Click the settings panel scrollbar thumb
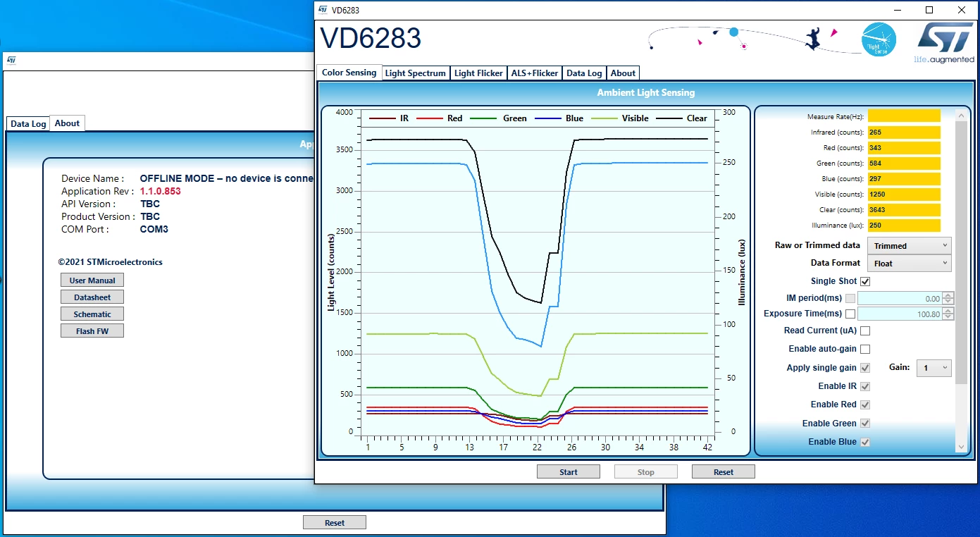 [962, 252]
